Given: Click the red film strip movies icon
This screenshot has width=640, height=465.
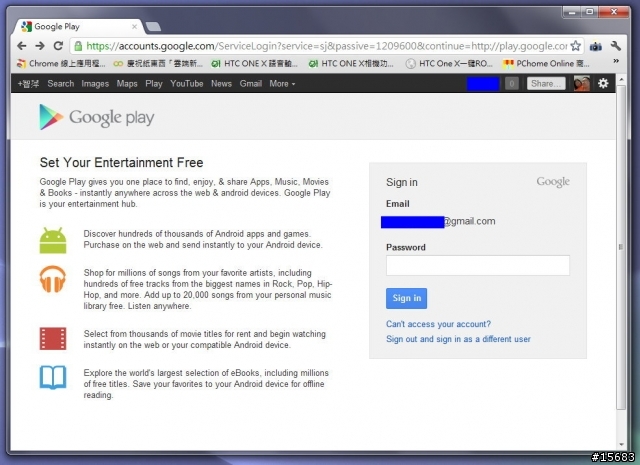Looking at the screenshot, I should coord(53,338).
